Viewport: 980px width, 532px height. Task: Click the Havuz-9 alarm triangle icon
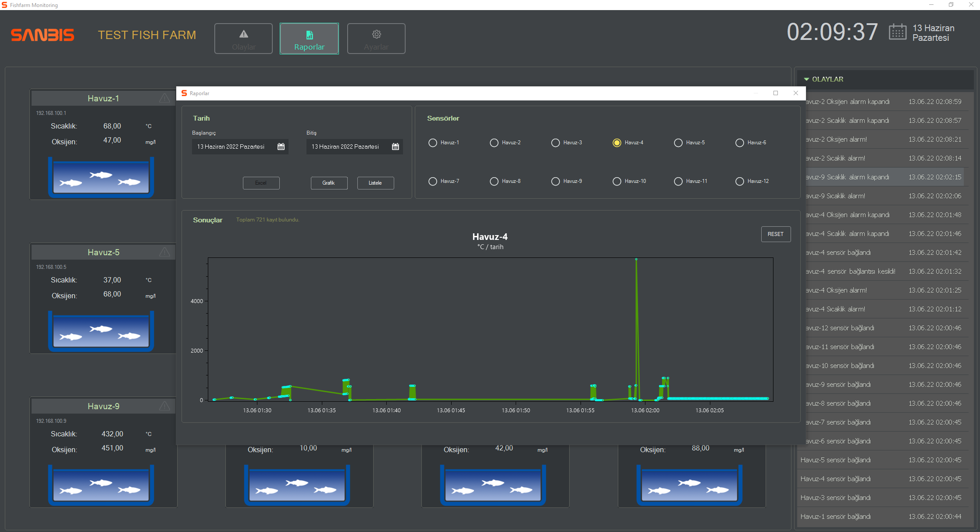tap(164, 406)
